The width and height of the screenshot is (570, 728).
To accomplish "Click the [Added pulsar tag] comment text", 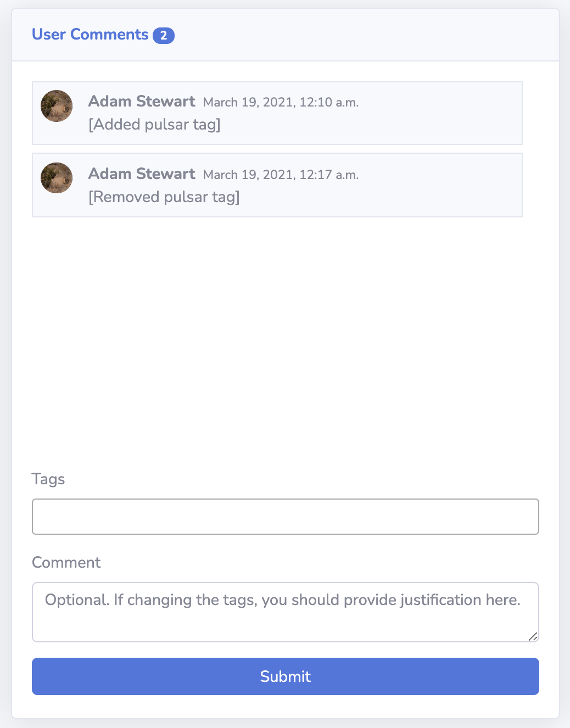I will (x=154, y=125).
